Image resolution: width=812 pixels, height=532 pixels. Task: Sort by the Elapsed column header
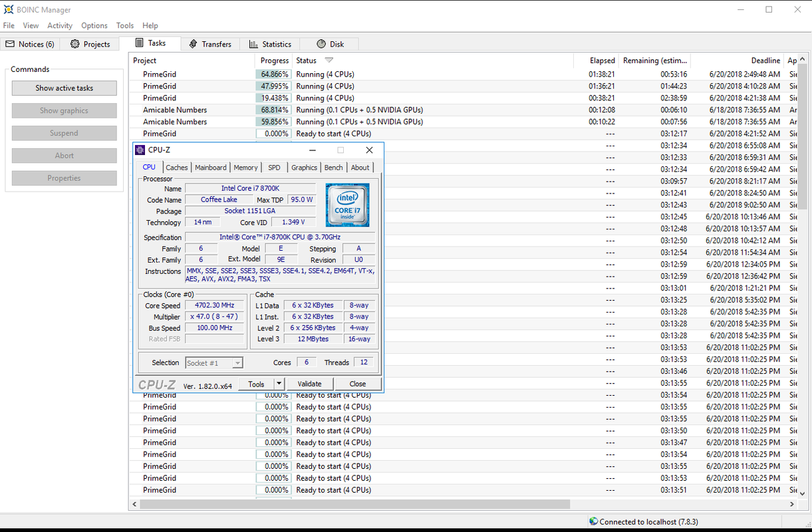pyautogui.click(x=596, y=61)
